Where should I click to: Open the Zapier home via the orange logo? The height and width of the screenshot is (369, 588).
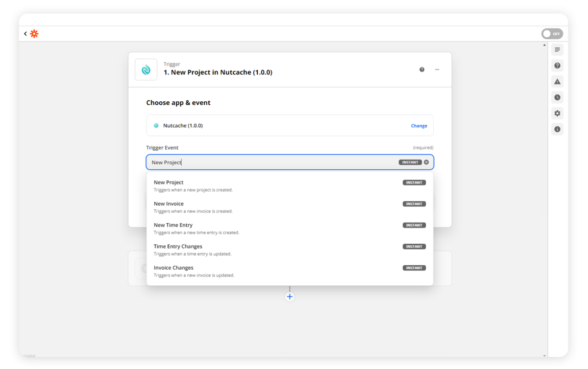[33, 33]
